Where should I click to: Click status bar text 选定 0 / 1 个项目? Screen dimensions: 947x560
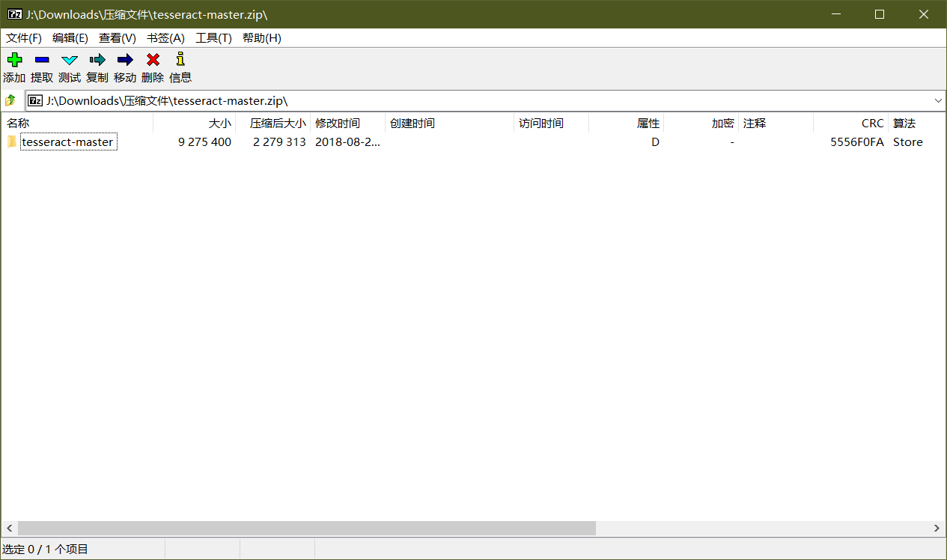45,550
